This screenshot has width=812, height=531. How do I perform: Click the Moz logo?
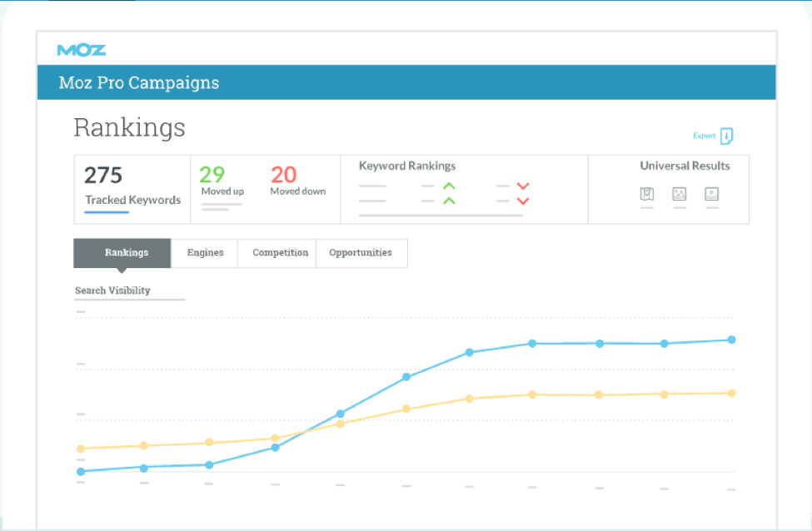click(80, 49)
